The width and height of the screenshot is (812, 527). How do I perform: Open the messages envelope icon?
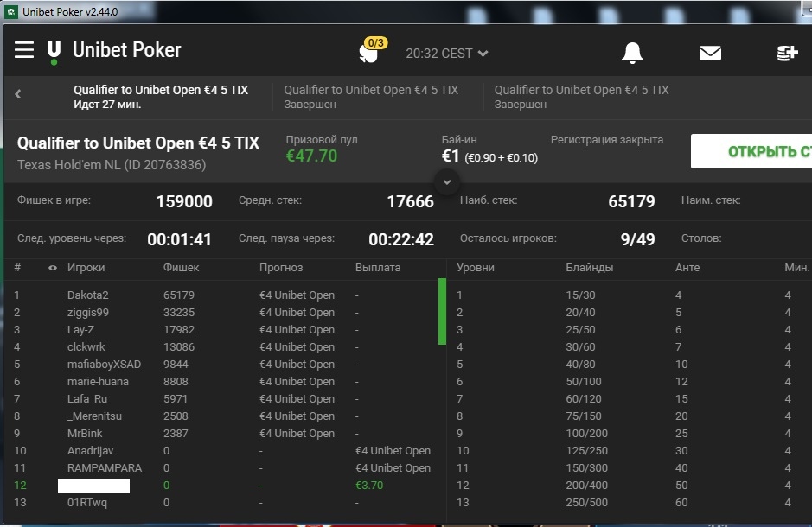click(x=710, y=53)
